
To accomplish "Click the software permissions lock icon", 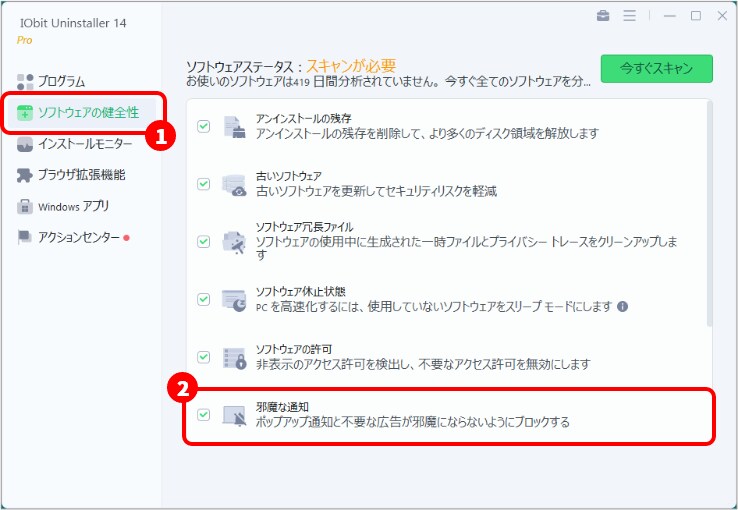I will pos(234,358).
